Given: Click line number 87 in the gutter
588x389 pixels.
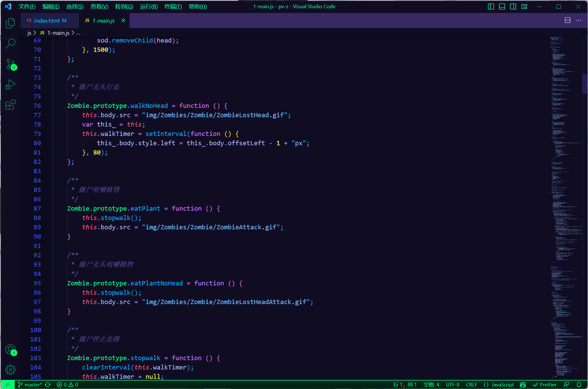Looking at the screenshot, I should tap(37, 208).
